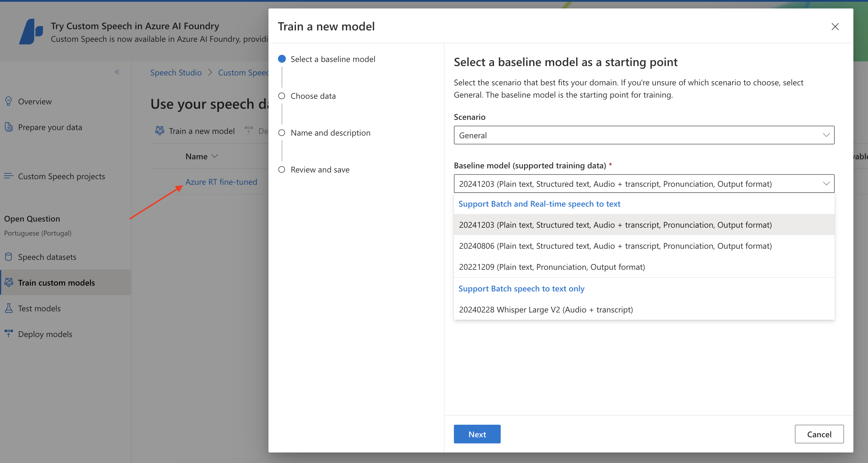The height and width of the screenshot is (463, 868).
Task: Collapse the Baseline model dropdown
Action: [x=644, y=184]
